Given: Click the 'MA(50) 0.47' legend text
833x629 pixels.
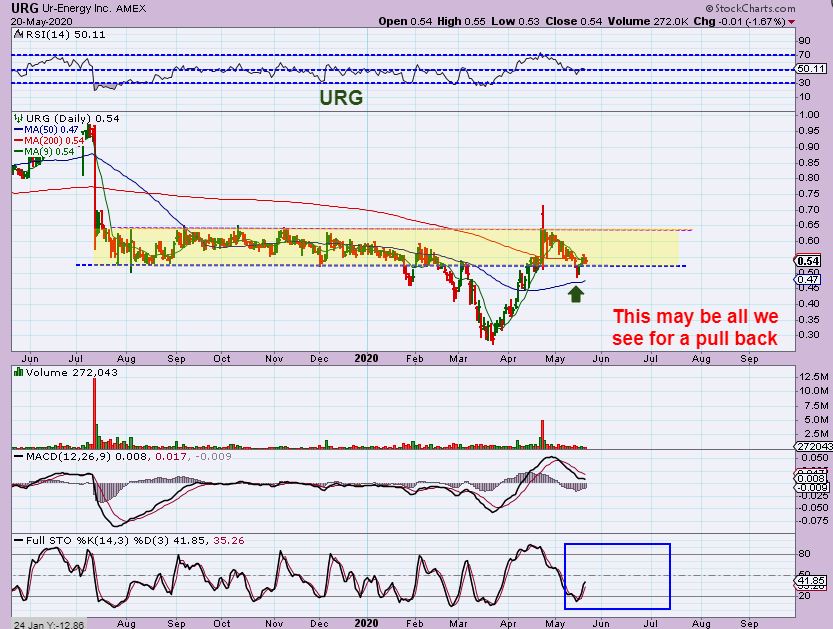Looking at the screenshot, I should (52, 130).
